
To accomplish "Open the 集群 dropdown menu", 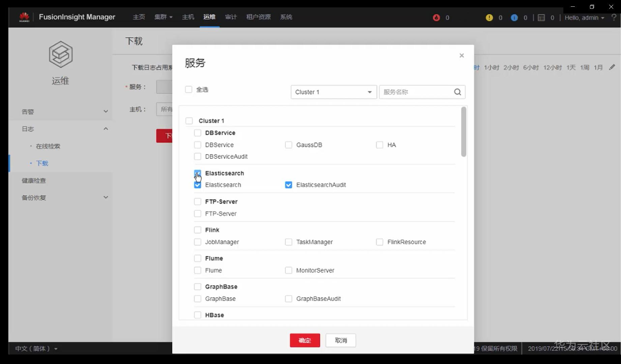I will pyautogui.click(x=164, y=17).
